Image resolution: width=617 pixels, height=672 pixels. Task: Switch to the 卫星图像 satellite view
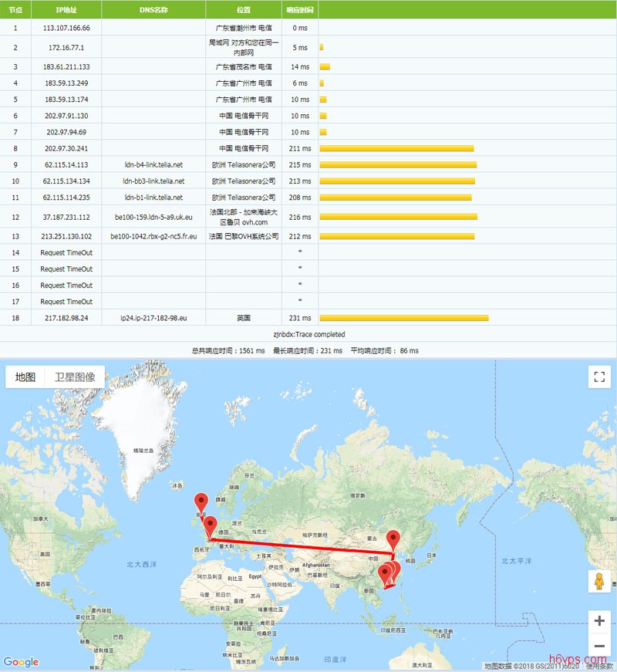click(75, 377)
